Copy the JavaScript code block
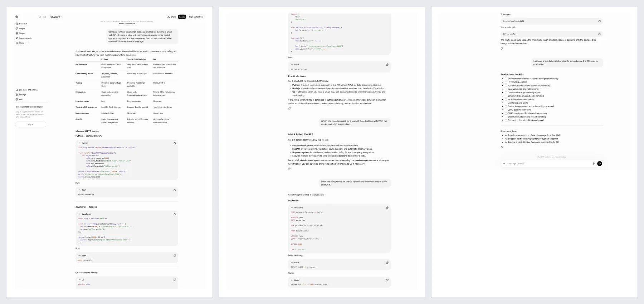 [175, 214]
